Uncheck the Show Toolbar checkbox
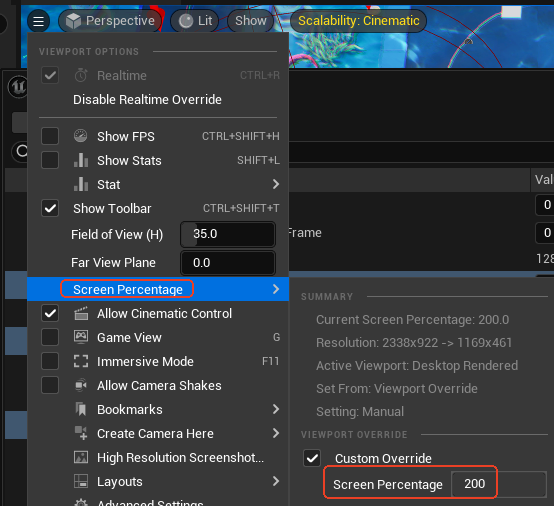 tap(50, 208)
